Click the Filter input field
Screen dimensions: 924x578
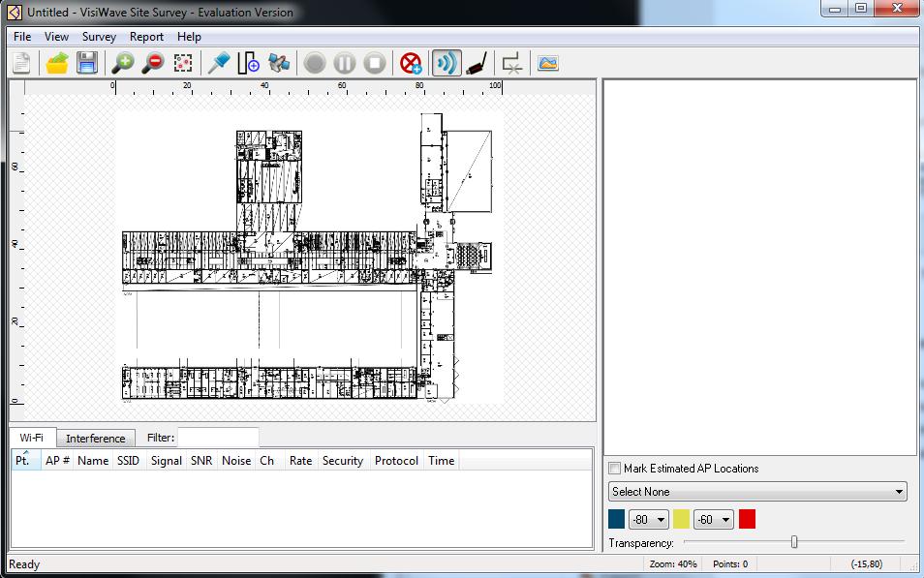point(218,438)
